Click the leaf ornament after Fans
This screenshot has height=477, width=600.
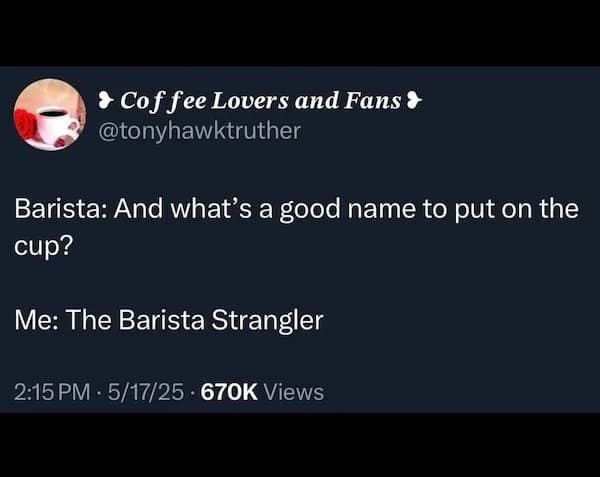tap(414, 101)
